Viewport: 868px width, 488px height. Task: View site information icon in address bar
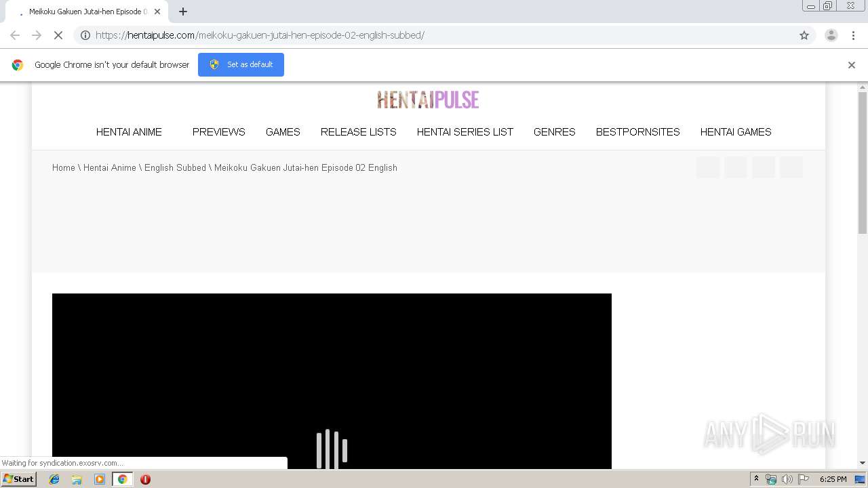tap(85, 35)
